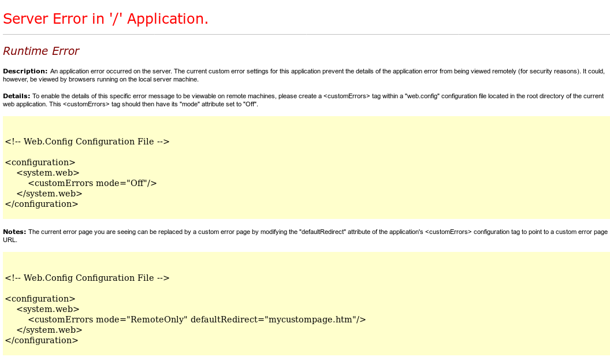Click the closing system.web tag in first code block
Screen dimensions: 610x364
click(x=49, y=194)
